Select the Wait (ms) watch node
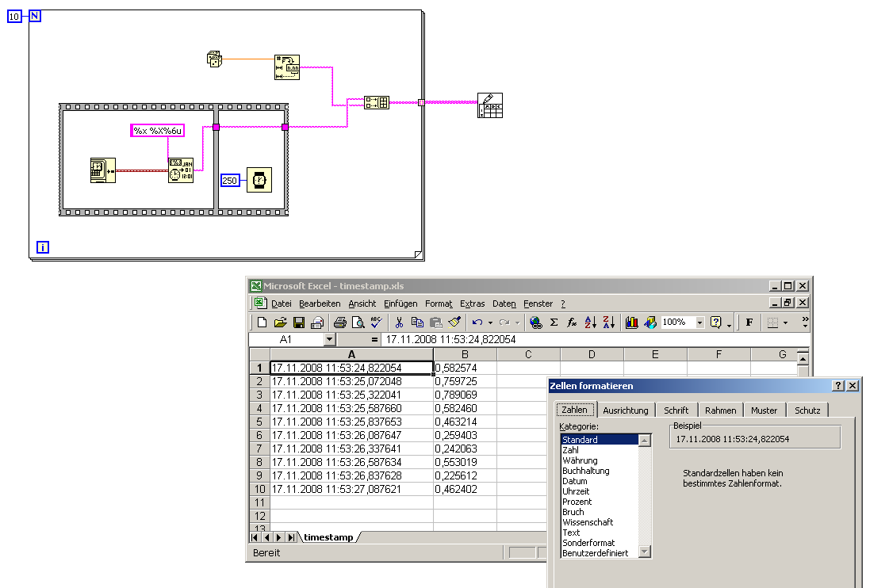Image resolution: width=889 pixels, height=588 pixels. [x=259, y=180]
